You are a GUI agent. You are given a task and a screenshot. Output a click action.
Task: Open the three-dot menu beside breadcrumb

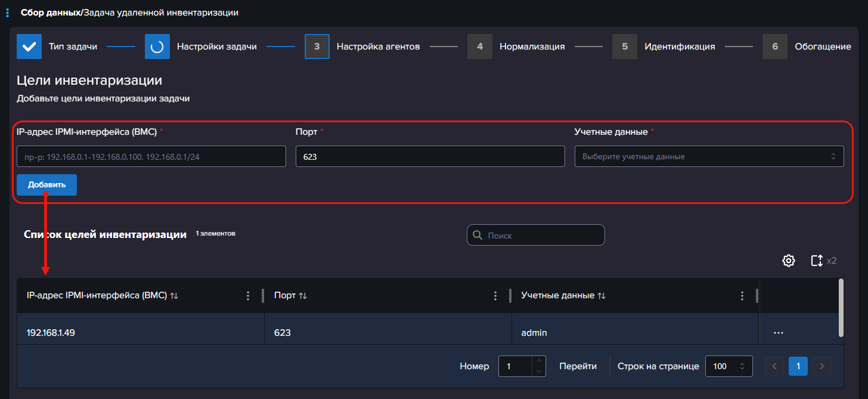click(x=7, y=13)
